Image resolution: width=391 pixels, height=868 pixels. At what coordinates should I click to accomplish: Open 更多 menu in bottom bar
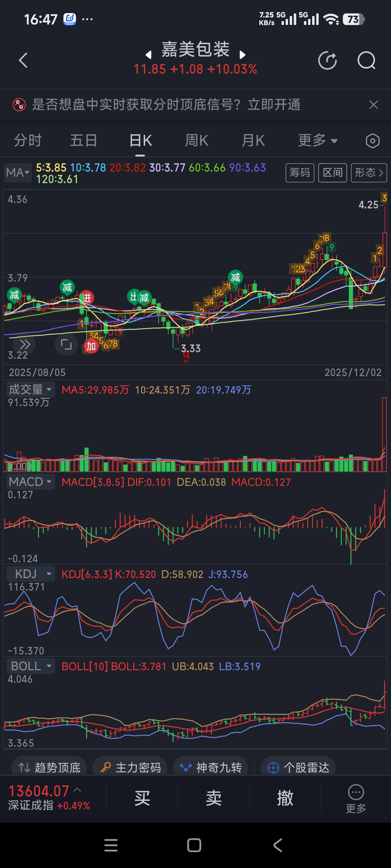point(355,799)
